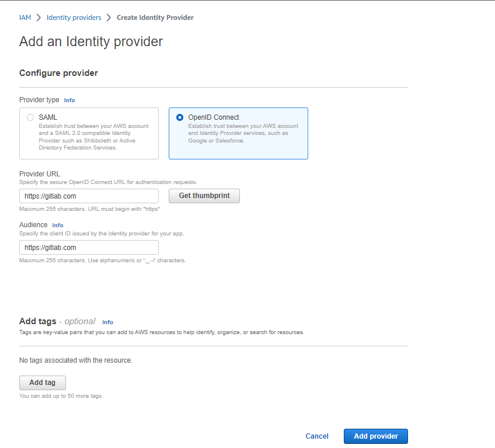Viewport: 495px width, 448px height.
Task: Open the Add tags Info help link
Action: pos(107,322)
